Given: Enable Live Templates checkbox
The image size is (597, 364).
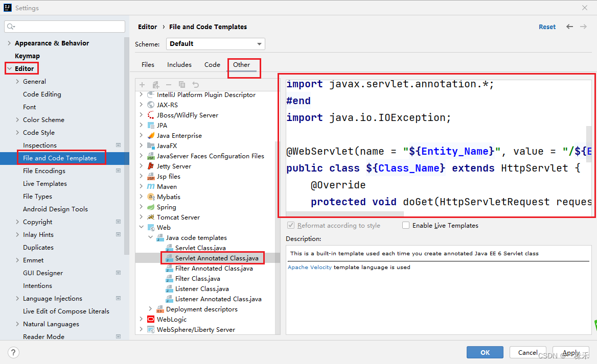Looking at the screenshot, I should [x=406, y=225].
